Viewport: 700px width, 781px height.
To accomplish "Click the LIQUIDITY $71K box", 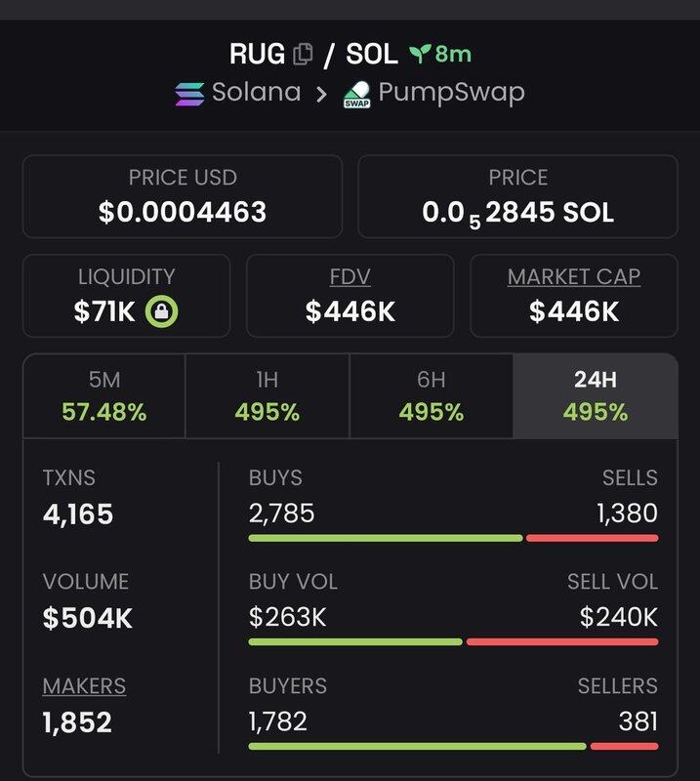I will [126, 296].
